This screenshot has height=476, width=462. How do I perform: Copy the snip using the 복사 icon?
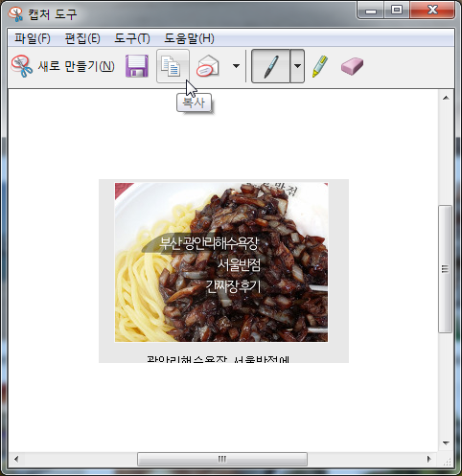tap(173, 66)
